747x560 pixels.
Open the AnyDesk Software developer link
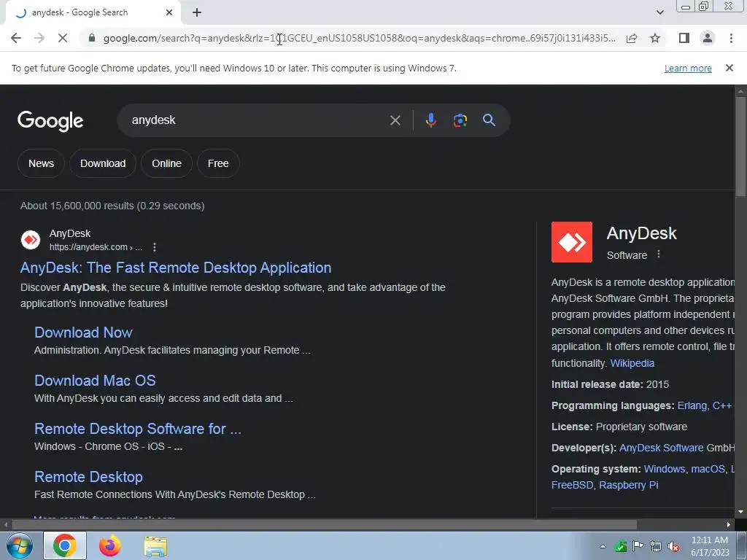(661, 448)
